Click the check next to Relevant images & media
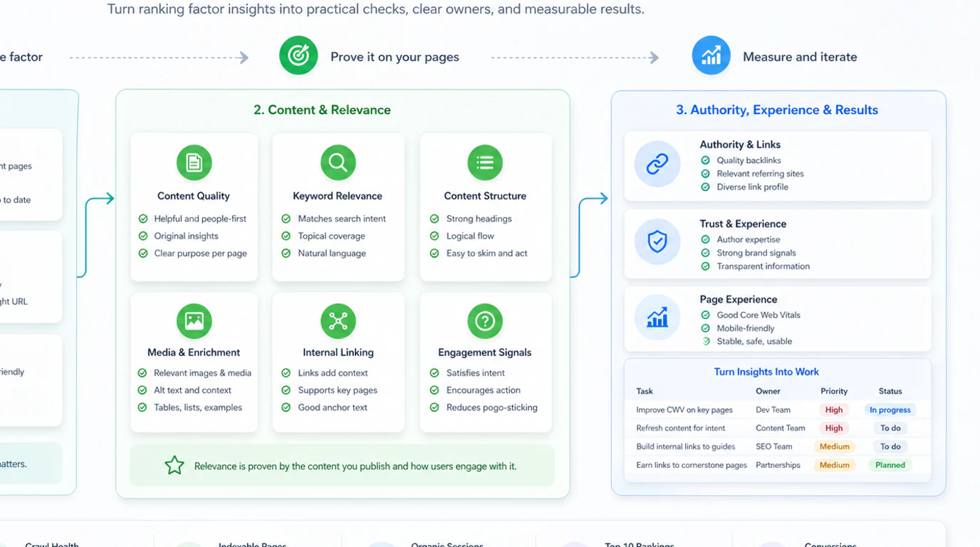The image size is (980, 547). point(142,373)
